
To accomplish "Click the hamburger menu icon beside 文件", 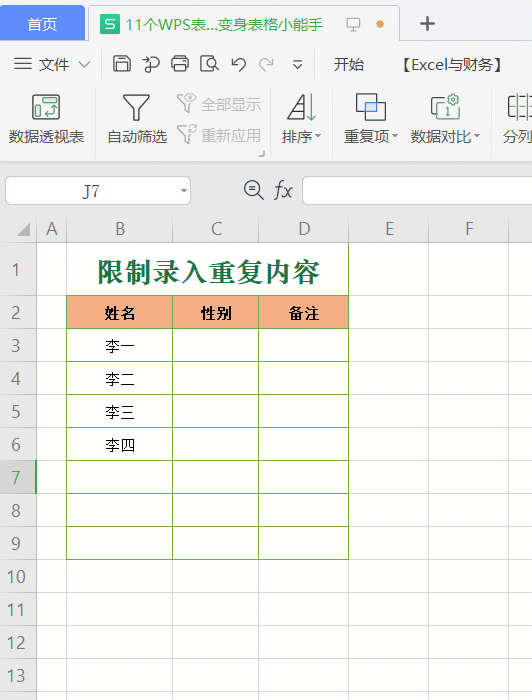I will click(x=23, y=64).
